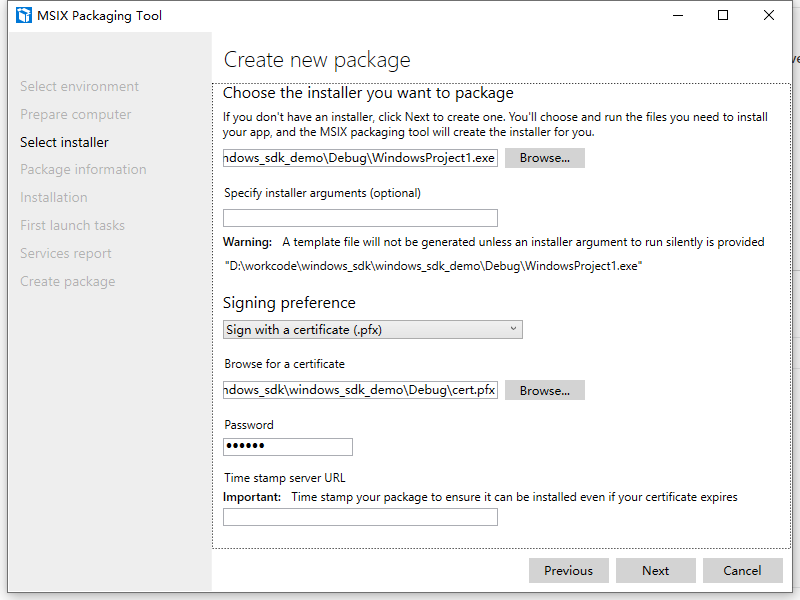Focus the certificate Password field

(x=288, y=447)
